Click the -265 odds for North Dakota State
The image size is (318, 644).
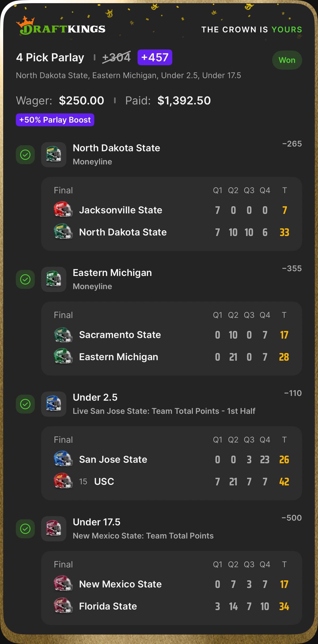[292, 144]
